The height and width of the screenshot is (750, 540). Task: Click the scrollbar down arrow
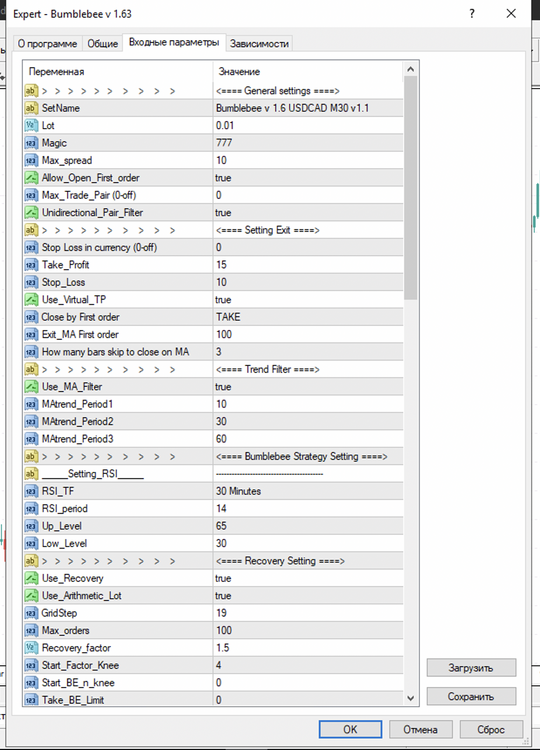[410, 698]
